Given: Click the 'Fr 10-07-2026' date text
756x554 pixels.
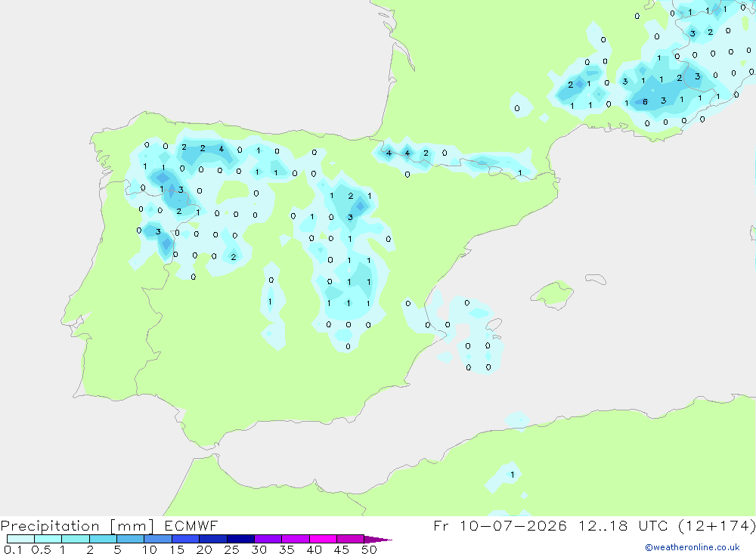Looking at the screenshot, I should coord(500,525).
